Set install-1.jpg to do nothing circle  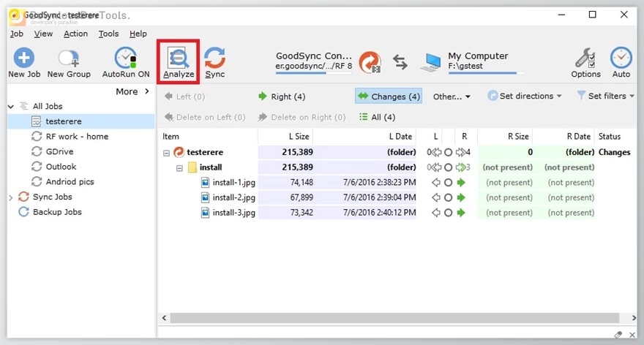click(448, 183)
